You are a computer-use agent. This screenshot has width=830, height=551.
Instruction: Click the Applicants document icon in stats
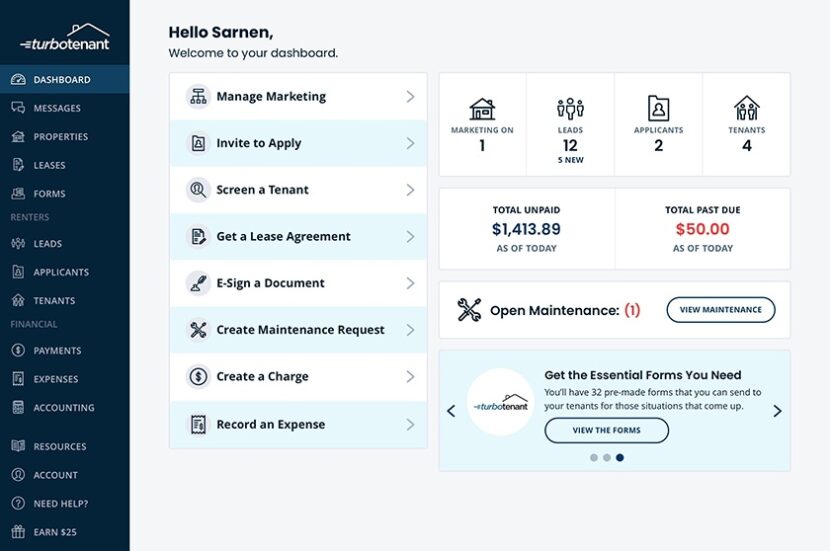tap(658, 108)
